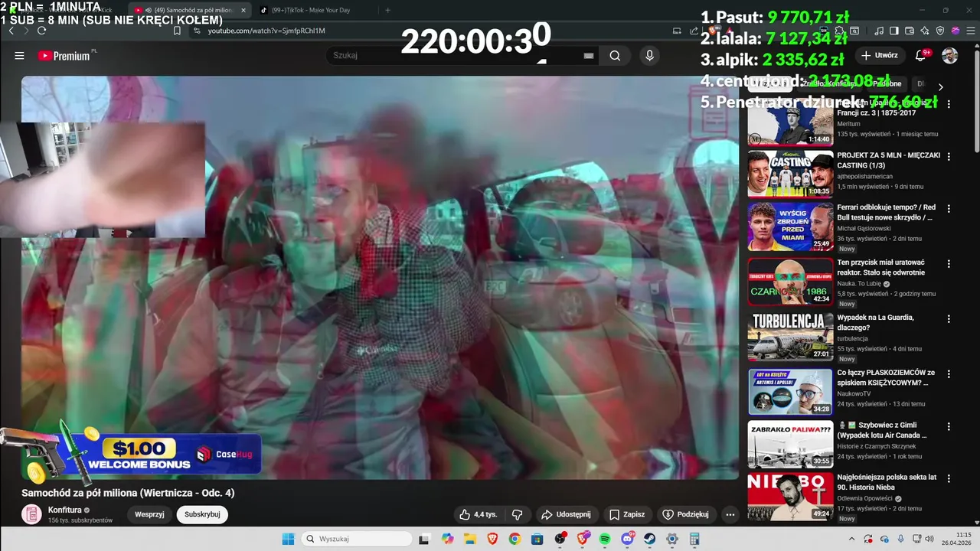Open the Konfitura channel name link
Screen dimensions: 980x551
(64, 510)
